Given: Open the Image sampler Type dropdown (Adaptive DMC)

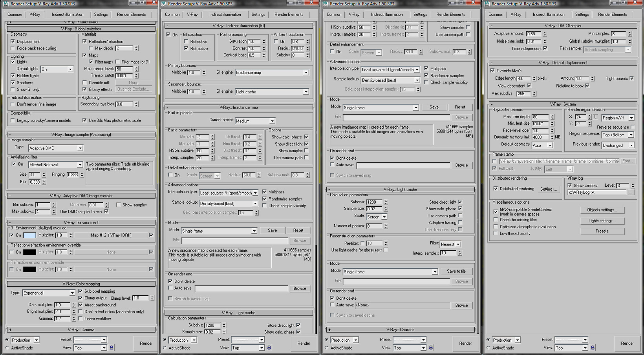Looking at the screenshot, I should coord(56,148).
